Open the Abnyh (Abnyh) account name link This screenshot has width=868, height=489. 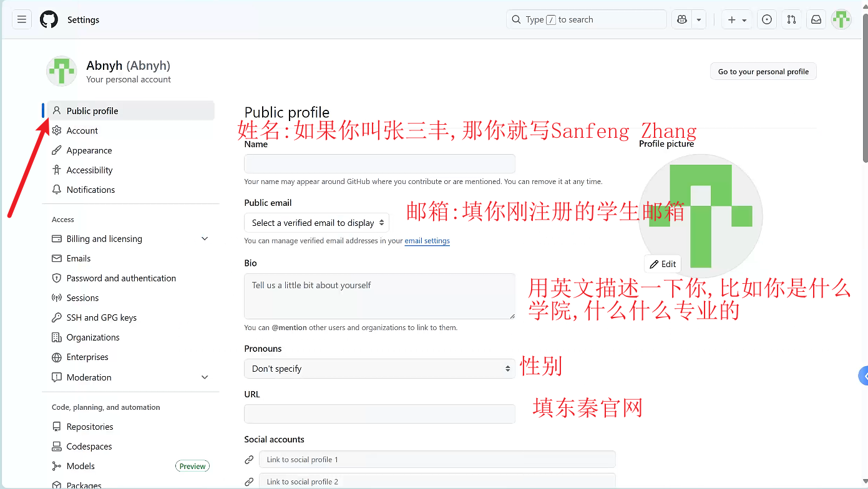click(x=128, y=65)
